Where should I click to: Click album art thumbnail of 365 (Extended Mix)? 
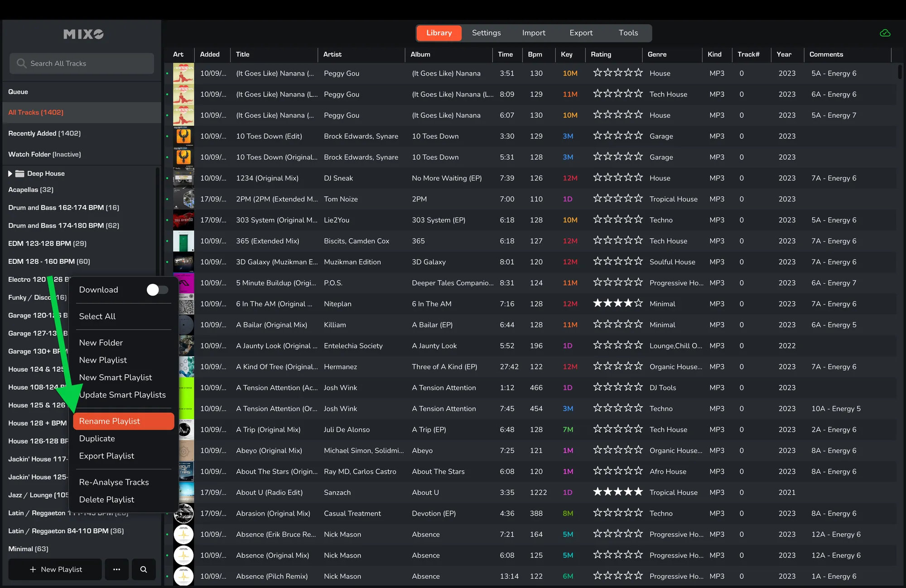(183, 241)
